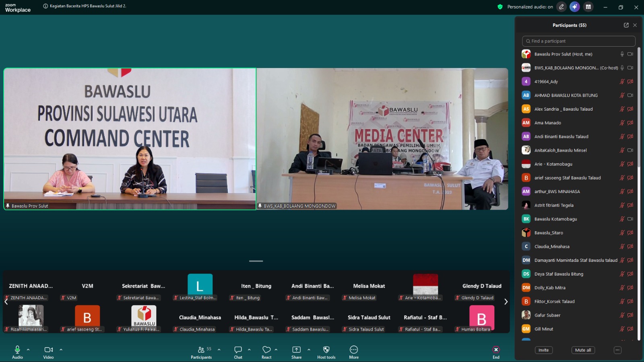Click muted mic icon for 419664_Ady

tap(622, 82)
